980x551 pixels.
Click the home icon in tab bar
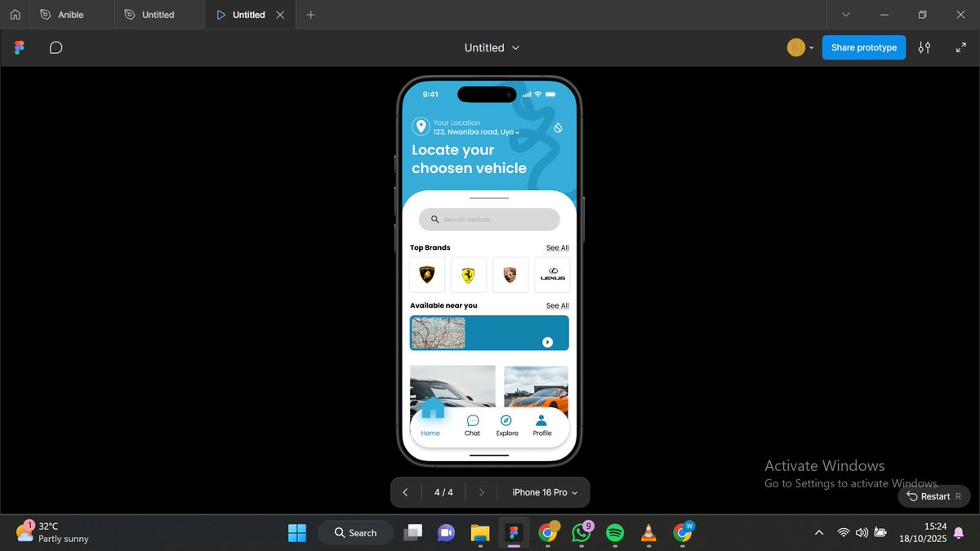pos(16,15)
